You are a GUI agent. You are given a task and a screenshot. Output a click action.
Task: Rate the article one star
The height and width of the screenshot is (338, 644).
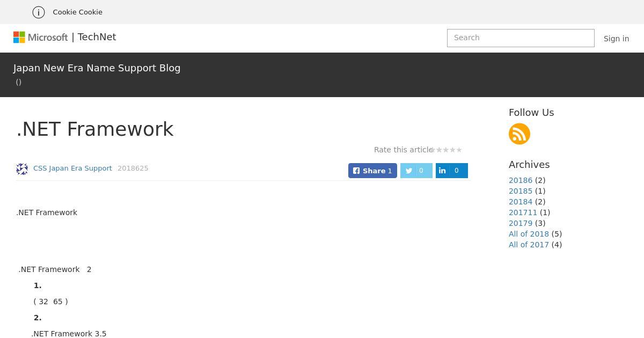point(433,150)
